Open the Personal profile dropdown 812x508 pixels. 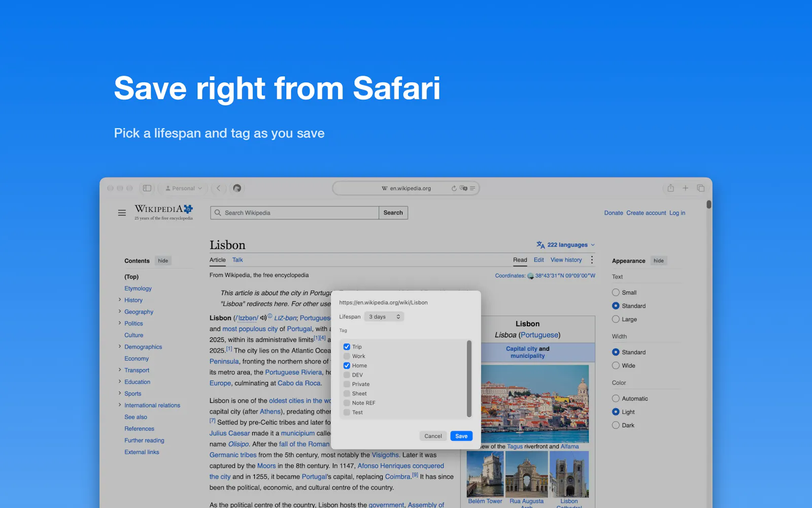(x=184, y=188)
